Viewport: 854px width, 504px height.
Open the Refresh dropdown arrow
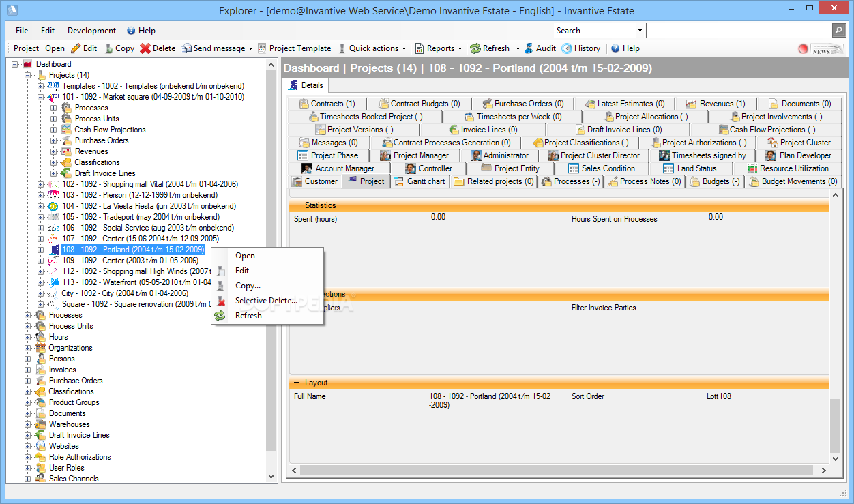pyautogui.click(x=518, y=49)
